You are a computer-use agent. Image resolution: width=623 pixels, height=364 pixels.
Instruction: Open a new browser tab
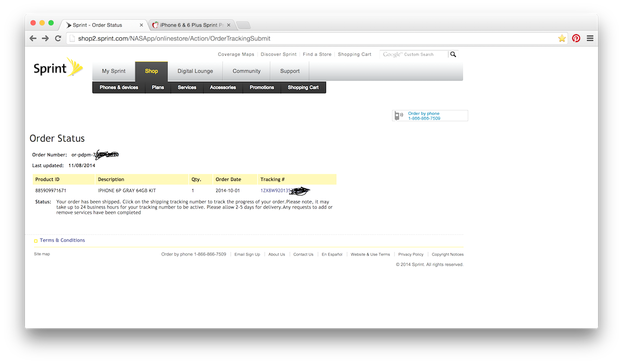[x=243, y=25]
